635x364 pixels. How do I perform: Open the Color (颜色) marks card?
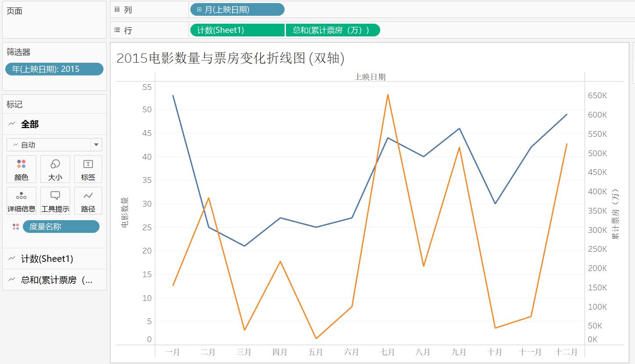(21, 169)
